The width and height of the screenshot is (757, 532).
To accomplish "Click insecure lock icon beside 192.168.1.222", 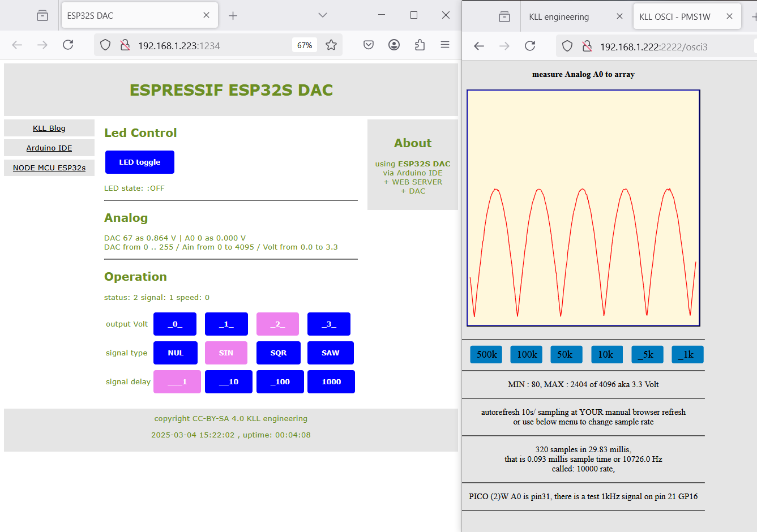I will [587, 46].
